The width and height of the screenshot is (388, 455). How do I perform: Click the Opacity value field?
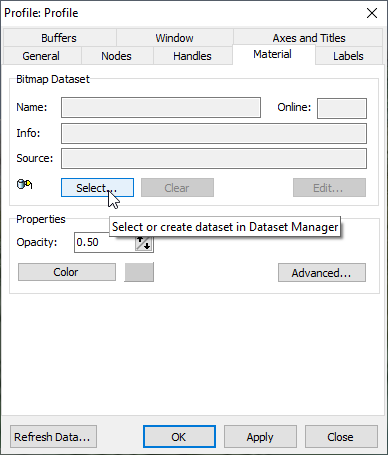coord(105,242)
